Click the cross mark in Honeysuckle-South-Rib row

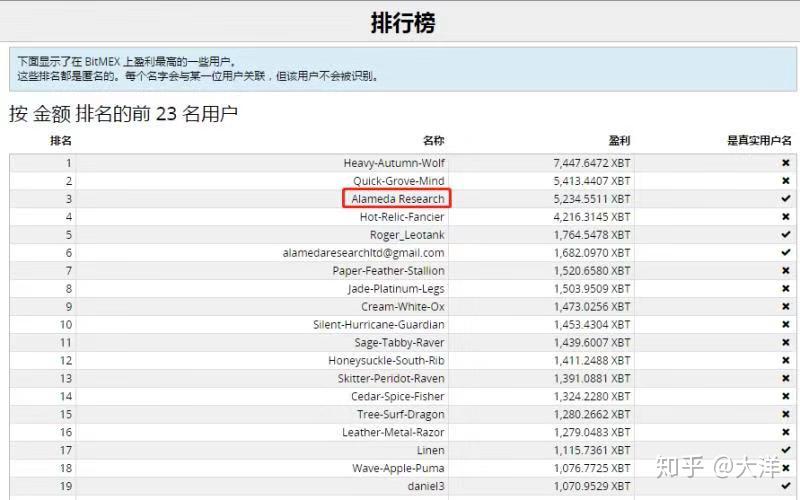(x=786, y=360)
